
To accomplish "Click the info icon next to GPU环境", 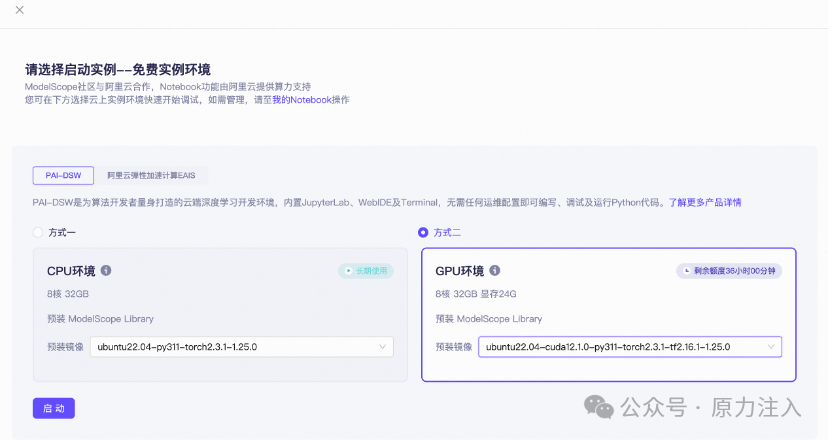I will pos(495,270).
